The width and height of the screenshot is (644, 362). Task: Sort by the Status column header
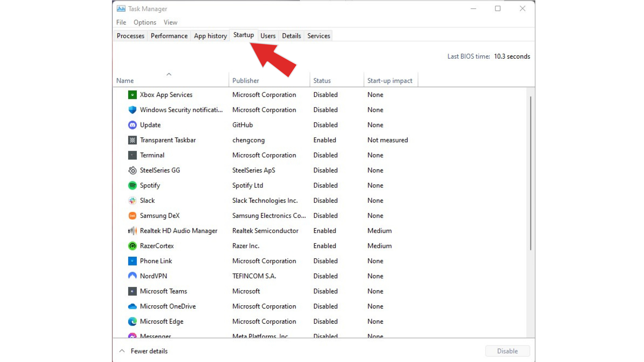337,80
